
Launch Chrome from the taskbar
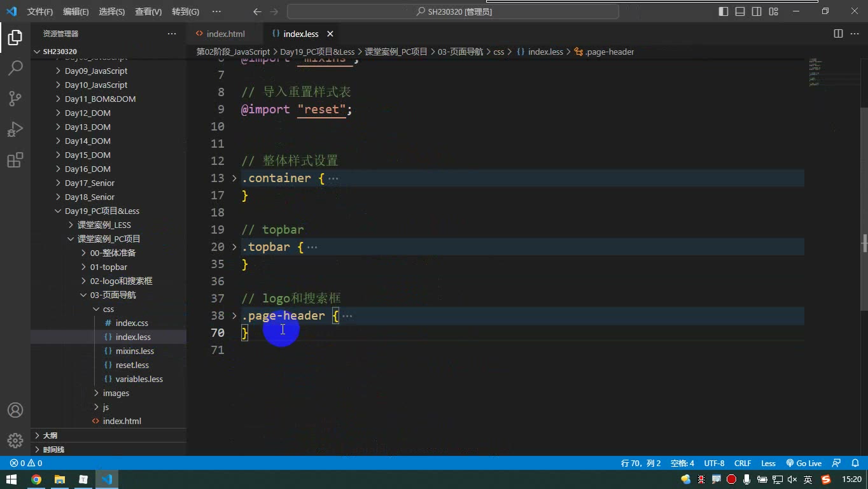click(36, 479)
